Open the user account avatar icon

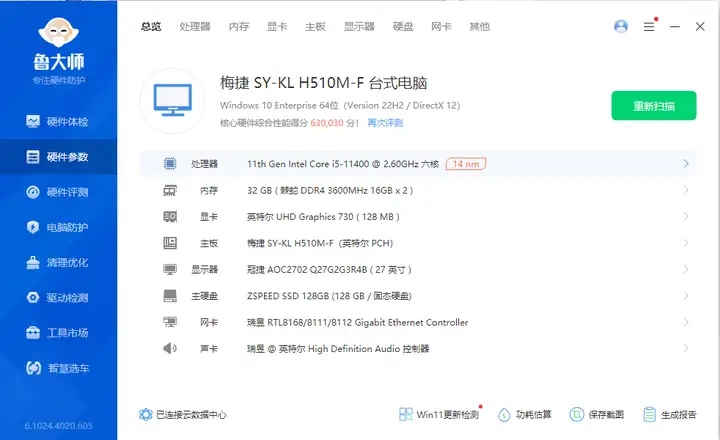(621, 26)
